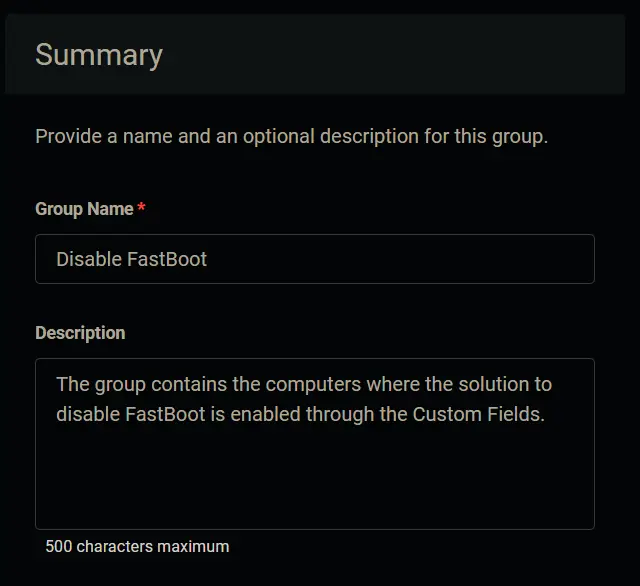The image size is (640, 586).
Task: Click 'disable FastBoot' on description's second line
Action: coord(131,414)
